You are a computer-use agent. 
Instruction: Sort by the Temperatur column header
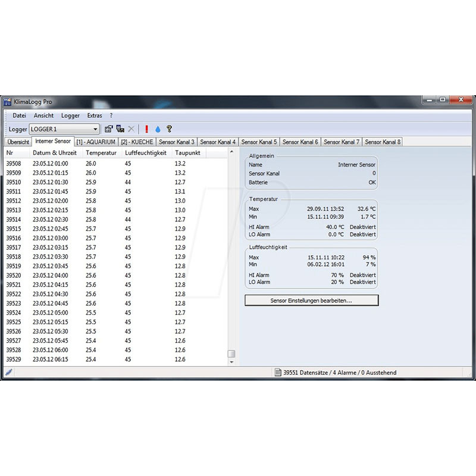102,153
